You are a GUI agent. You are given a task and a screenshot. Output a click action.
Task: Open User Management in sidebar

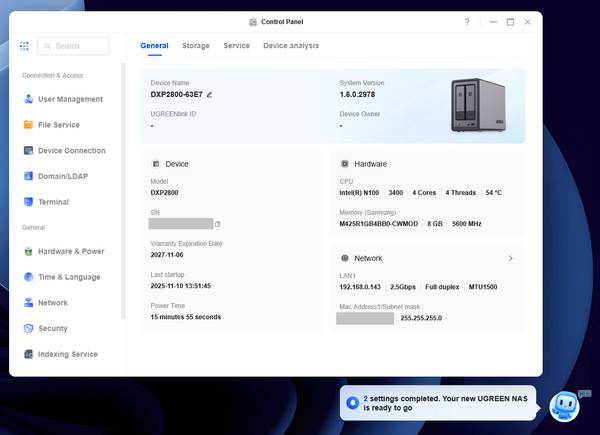point(69,99)
